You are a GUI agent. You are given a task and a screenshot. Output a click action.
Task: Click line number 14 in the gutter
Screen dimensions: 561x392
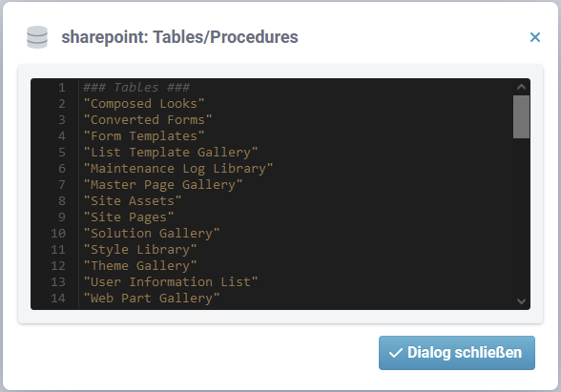tap(58, 299)
